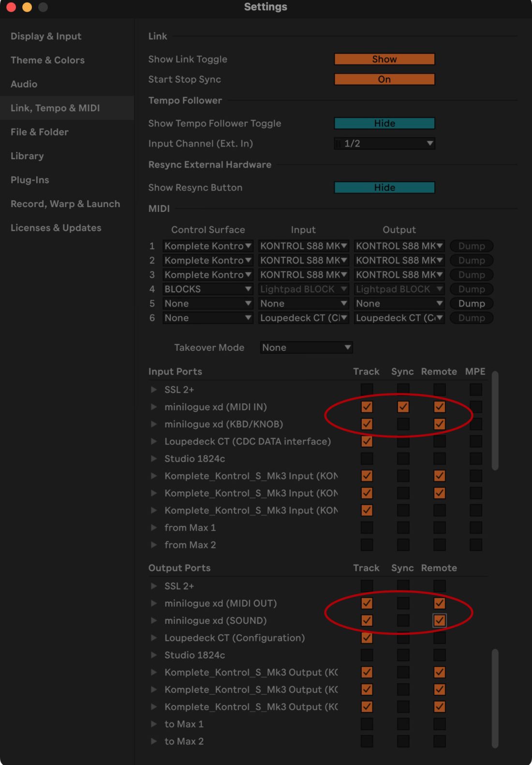
Task: Expand Studio 1824c output port triangle
Action: [x=154, y=655]
